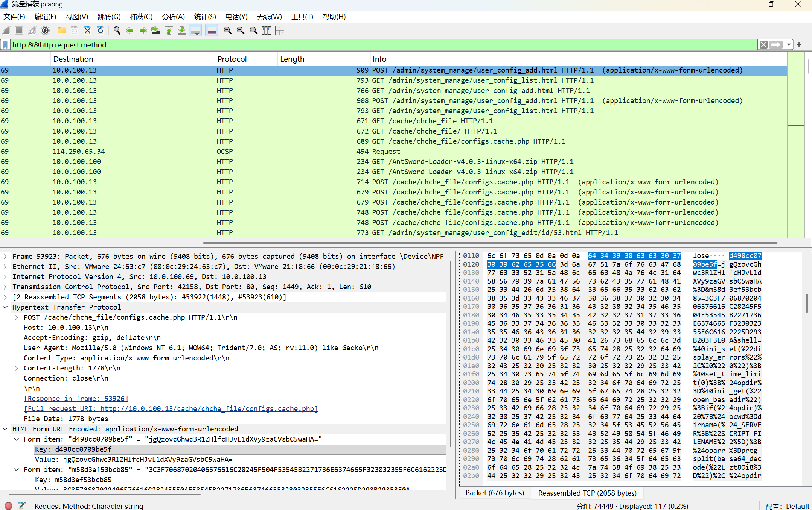
Task: Clear the display filter with X button
Action: coord(763,45)
